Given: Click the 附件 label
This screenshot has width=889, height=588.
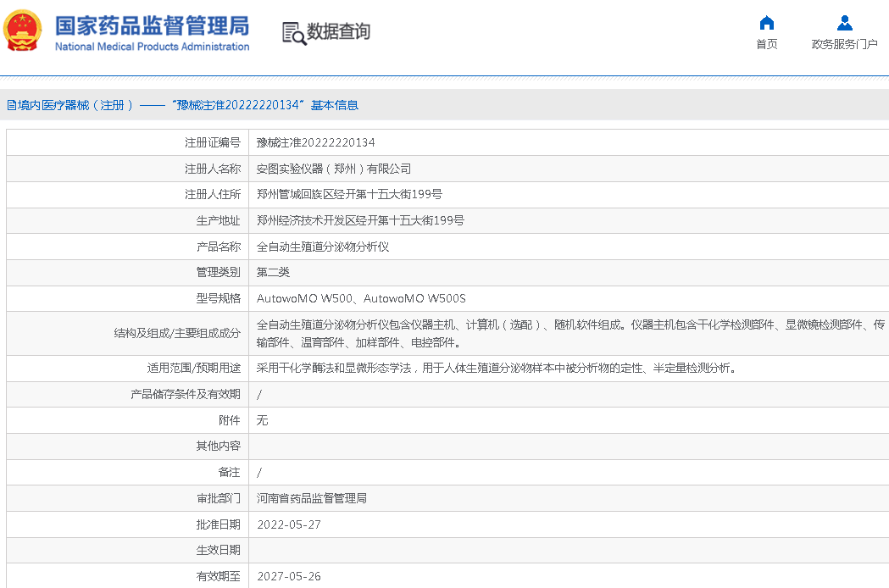Looking at the screenshot, I should pos(229,420).
